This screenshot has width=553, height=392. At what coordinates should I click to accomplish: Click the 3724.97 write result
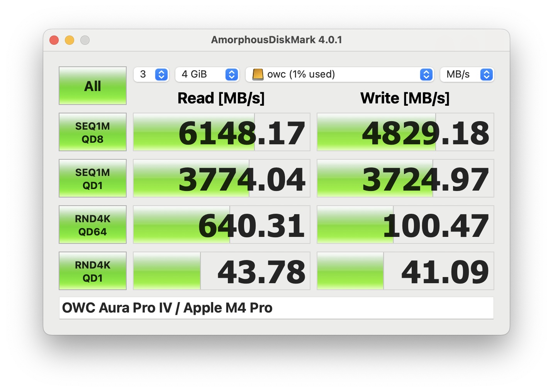coord(405,178)
